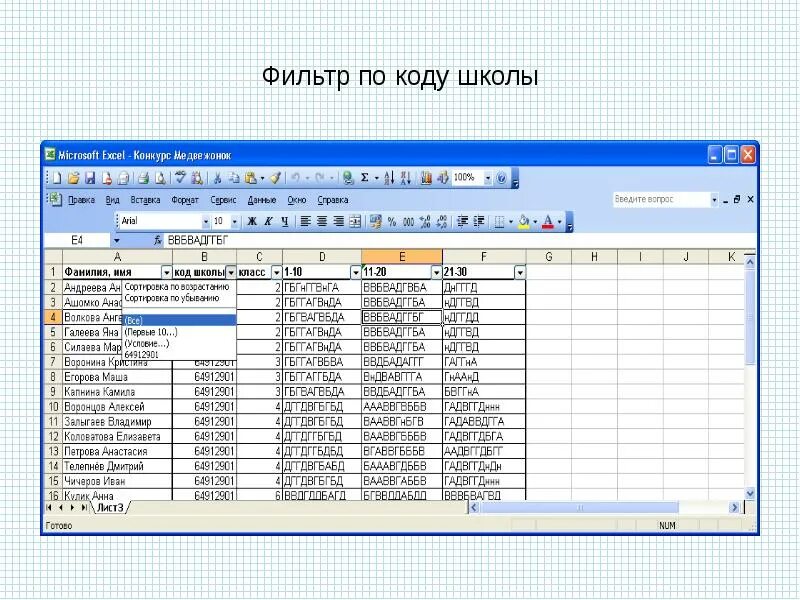Expand класс column filter arrow
The image size is (800, 600).
coord(277,272)
